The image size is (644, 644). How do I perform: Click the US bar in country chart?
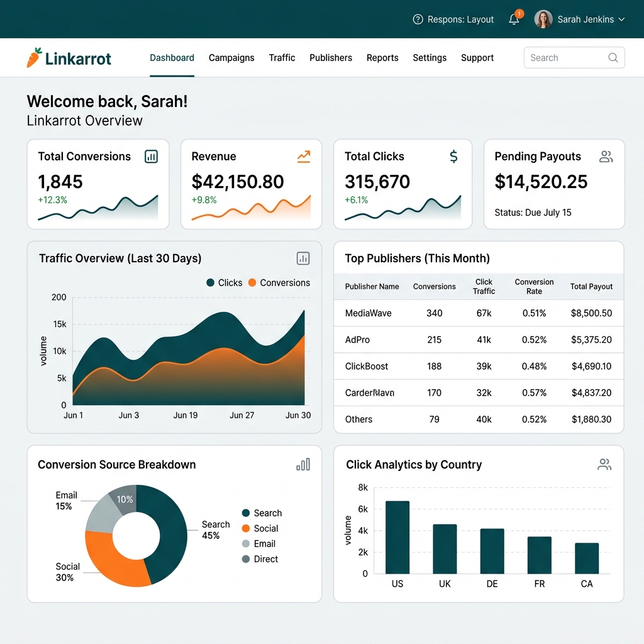tap(397, 537)
